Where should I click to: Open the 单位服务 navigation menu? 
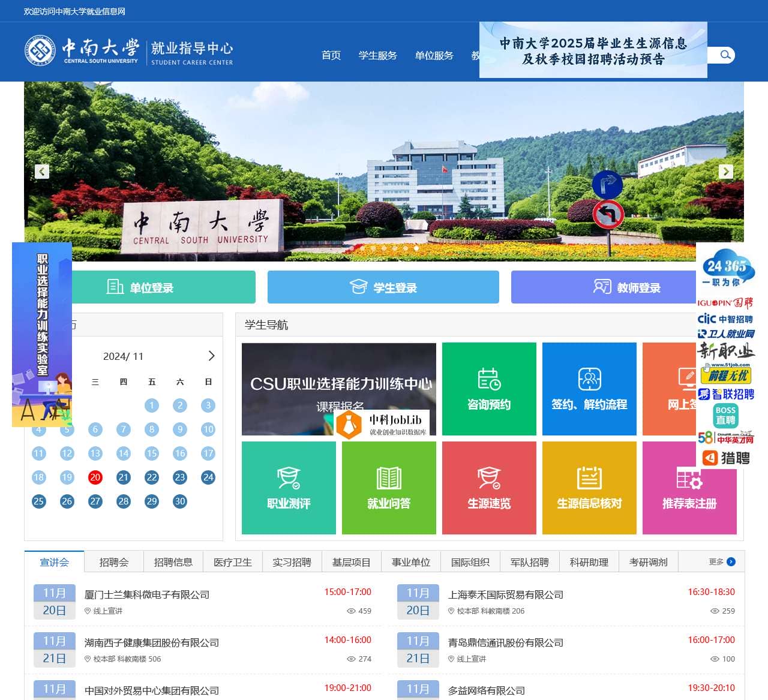pos(434,55)
